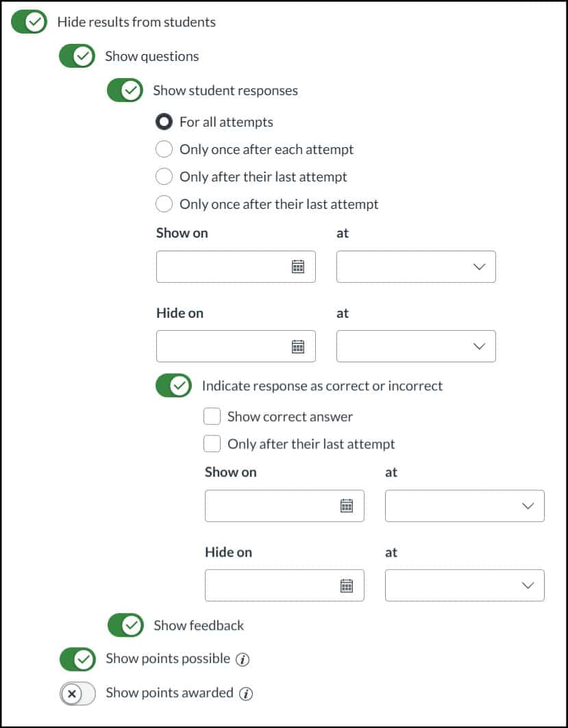
Task: Select Only once after each attempt
Action: [x=164, y=149]
